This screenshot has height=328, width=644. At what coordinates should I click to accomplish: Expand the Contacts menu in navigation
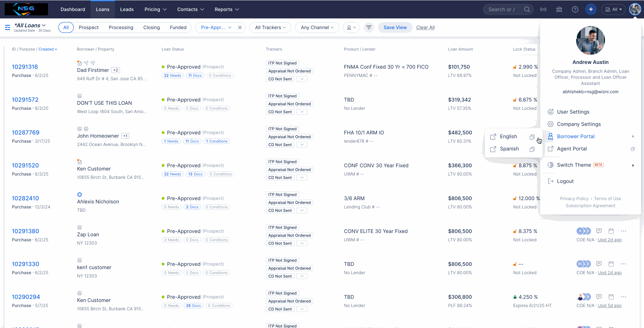[x=190, y=9]
